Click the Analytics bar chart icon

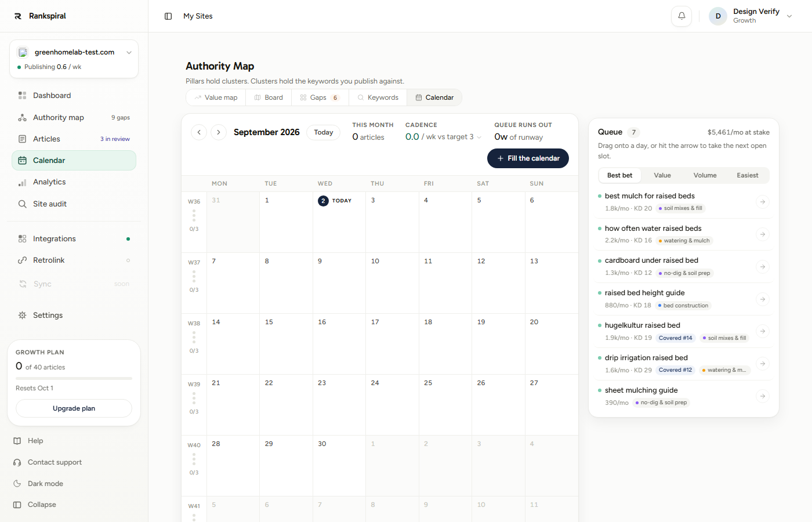click(x=22, y=182)
